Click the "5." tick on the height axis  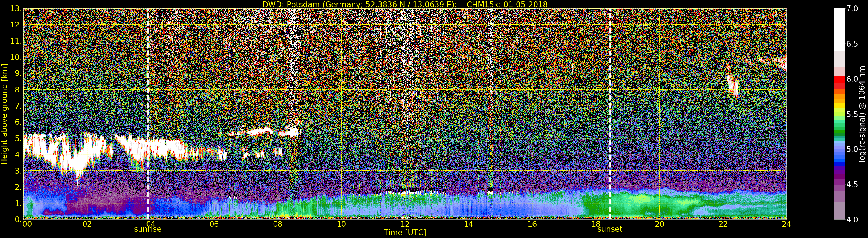[x=18, y=138]
